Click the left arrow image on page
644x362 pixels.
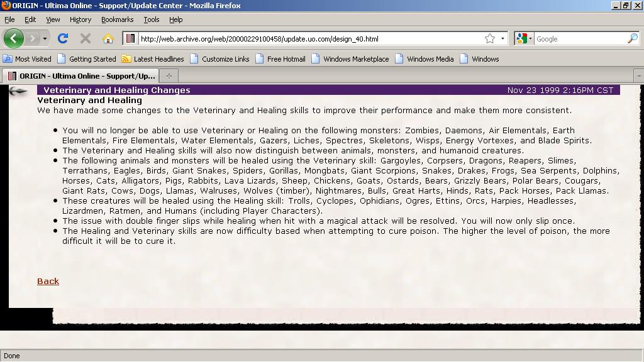pyautogui.click(x=18, y=92)
